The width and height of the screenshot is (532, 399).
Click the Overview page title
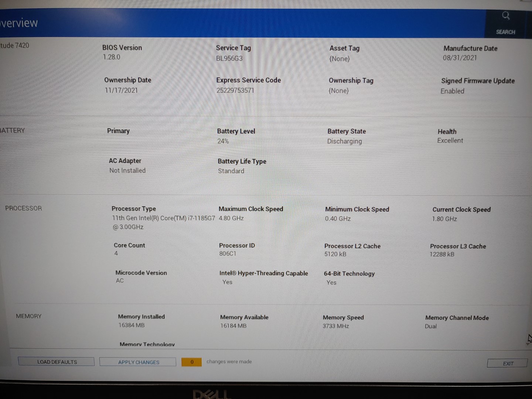[x=19, y=23]
